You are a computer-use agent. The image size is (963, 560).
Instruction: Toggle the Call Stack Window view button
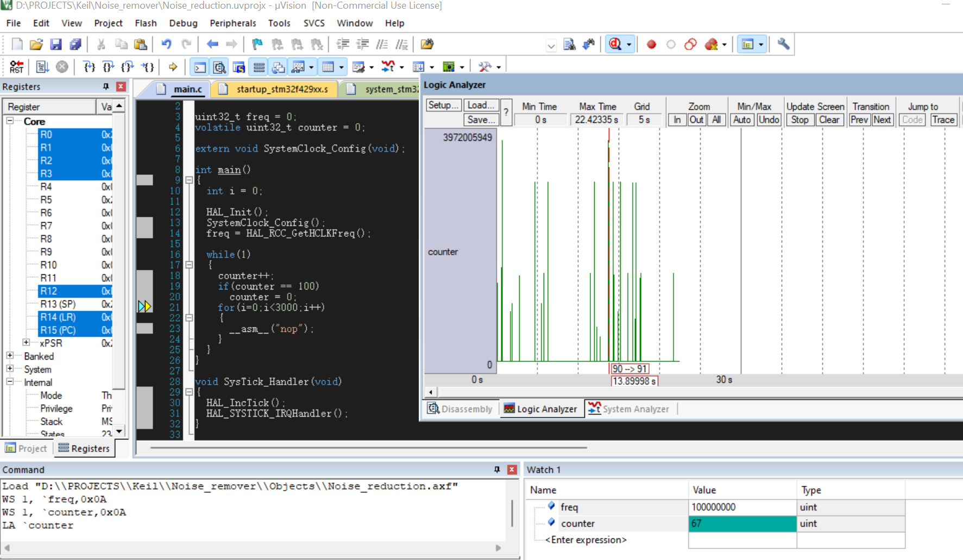278,67
